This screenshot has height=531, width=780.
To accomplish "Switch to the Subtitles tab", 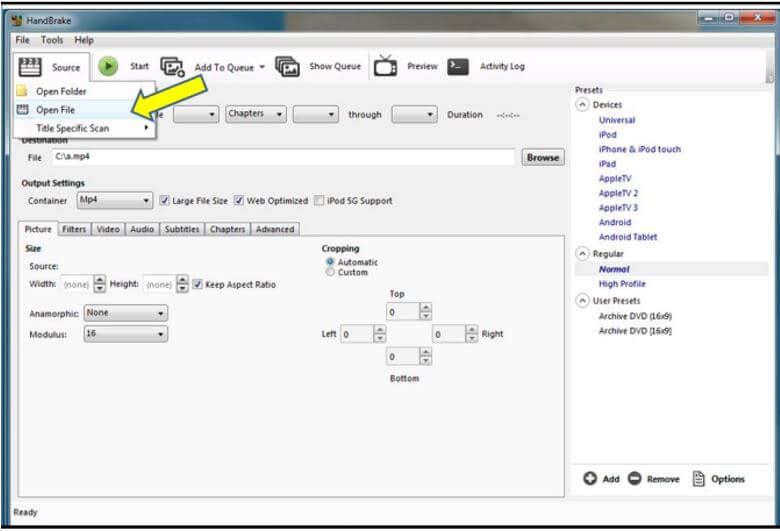I will [182, 229].
